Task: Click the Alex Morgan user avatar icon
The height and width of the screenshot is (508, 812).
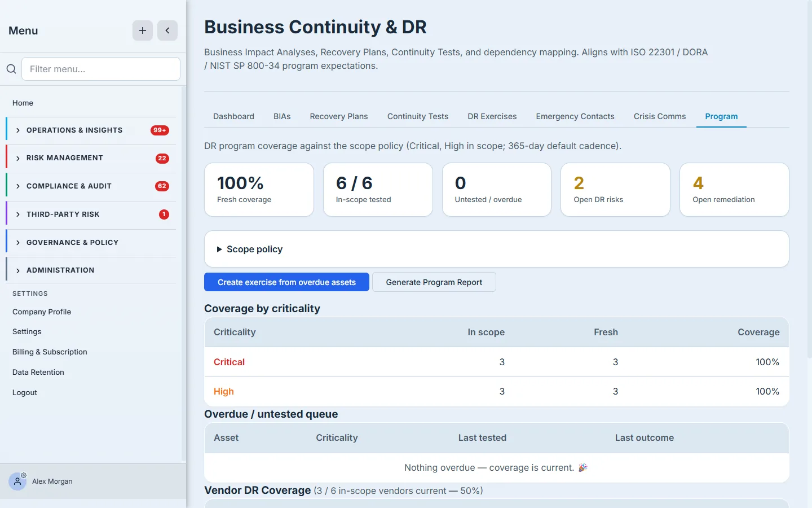Action: 17,481
